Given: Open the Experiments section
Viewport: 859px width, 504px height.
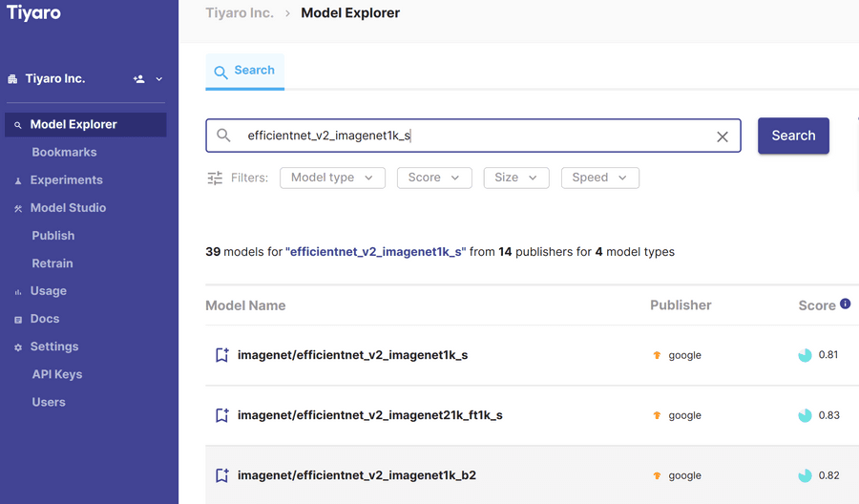Looking at the screenshot, I should click(66, 179).
